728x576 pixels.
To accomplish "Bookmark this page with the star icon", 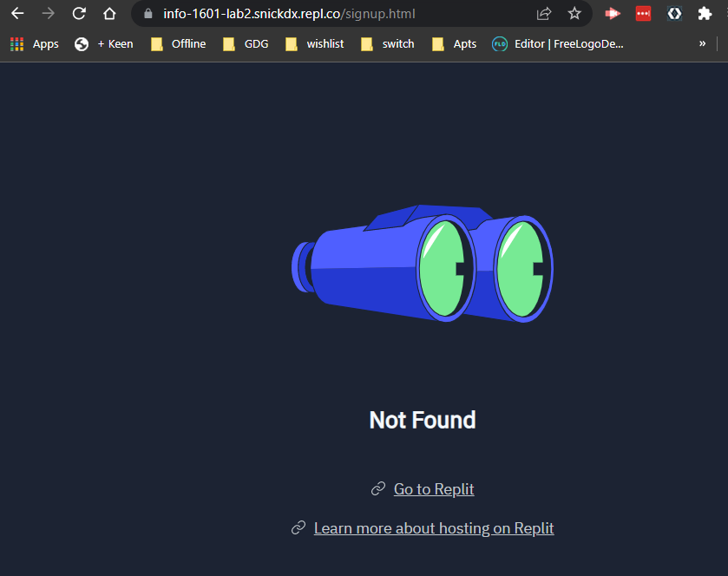I will (574, 14).
